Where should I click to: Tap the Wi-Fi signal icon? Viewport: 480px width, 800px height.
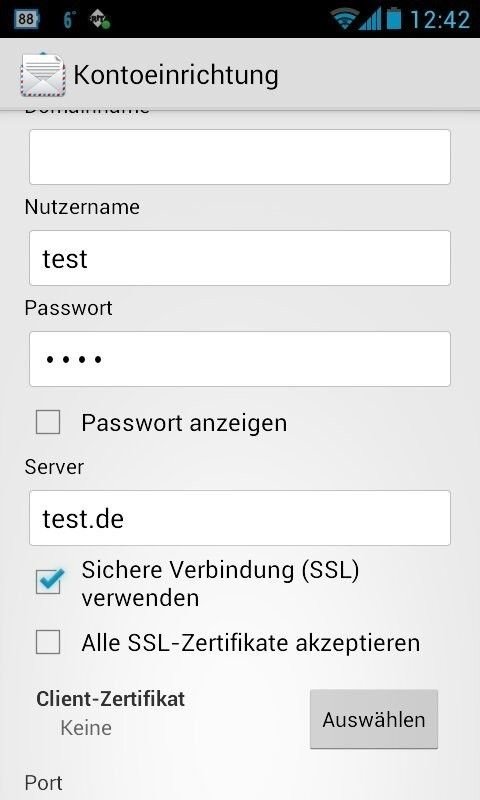click(344, 19)
